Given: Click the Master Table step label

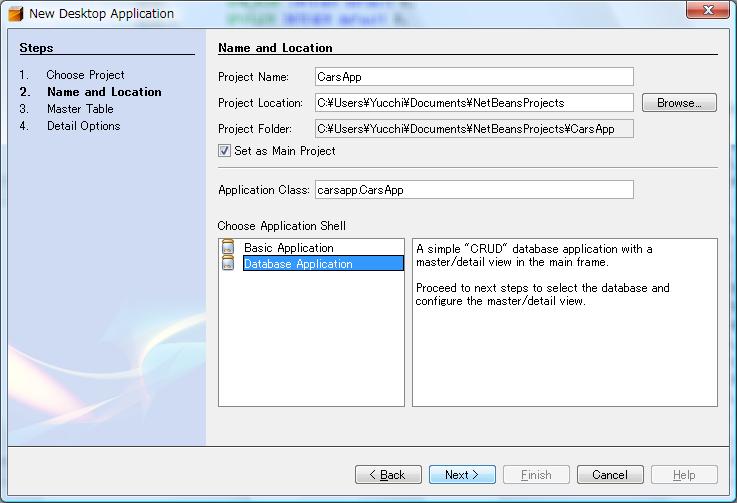Looking at the screenshot, I should [80, 109].
